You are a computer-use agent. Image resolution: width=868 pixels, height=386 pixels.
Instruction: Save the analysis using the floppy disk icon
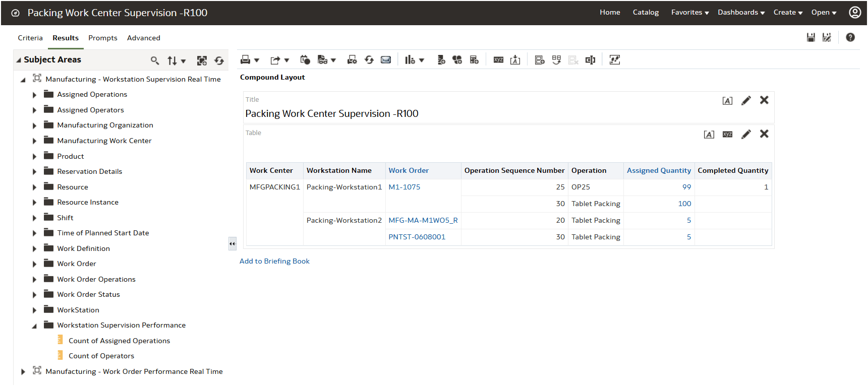coord(811,37)
